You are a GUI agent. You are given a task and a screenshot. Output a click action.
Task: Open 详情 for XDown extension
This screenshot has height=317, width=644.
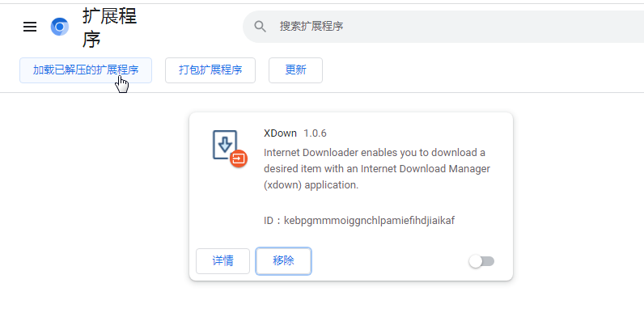pos(223,261)
